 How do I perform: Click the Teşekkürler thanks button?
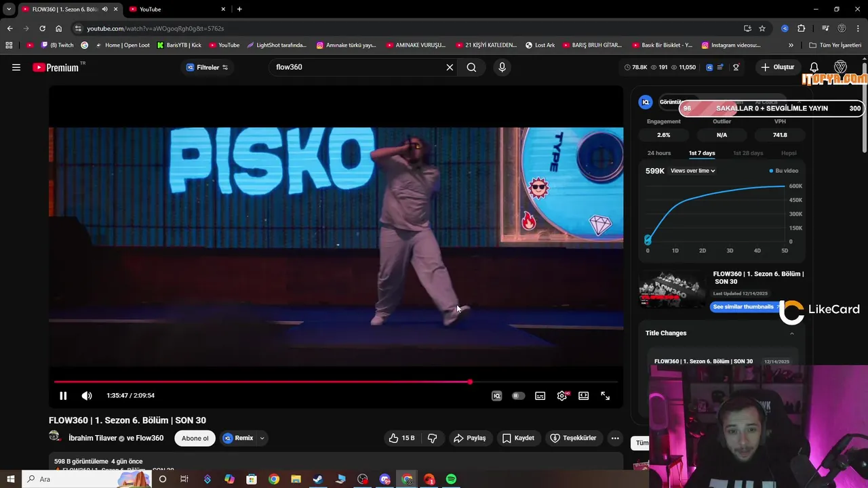[x=573, y=438]
